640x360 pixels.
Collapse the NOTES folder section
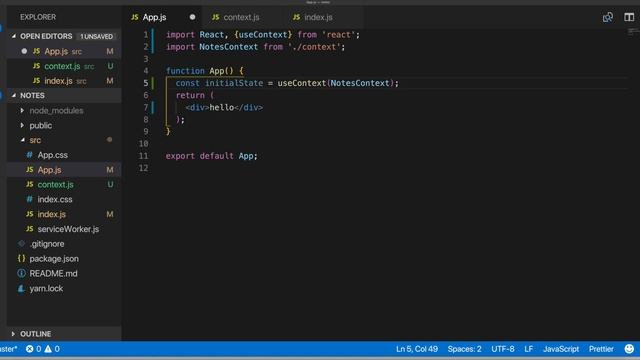tap(13, 96)
